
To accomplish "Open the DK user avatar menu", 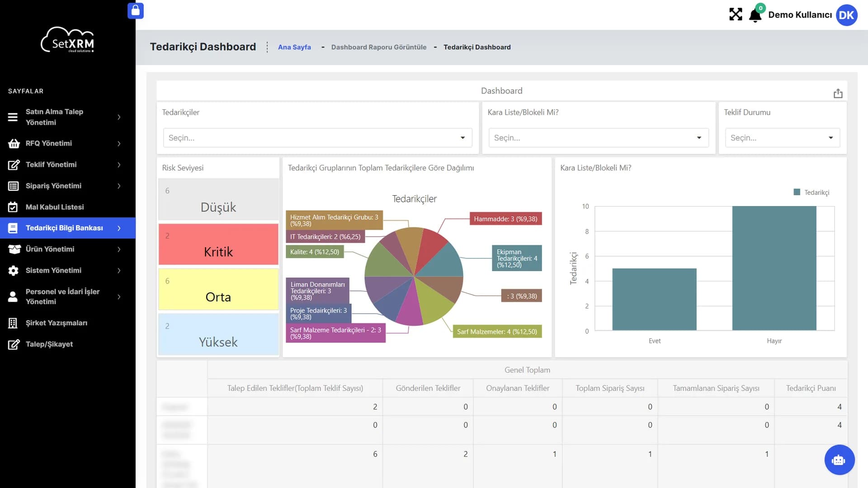I will point(846,15).
